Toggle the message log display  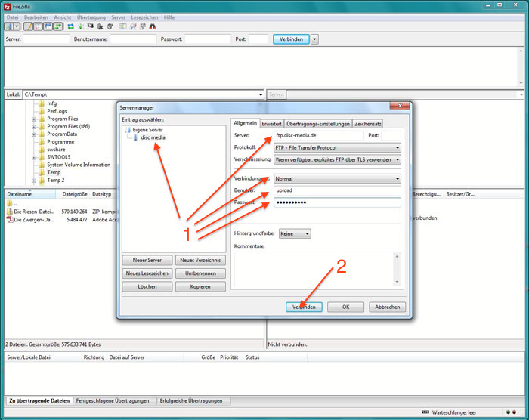[x=29, y=26]
